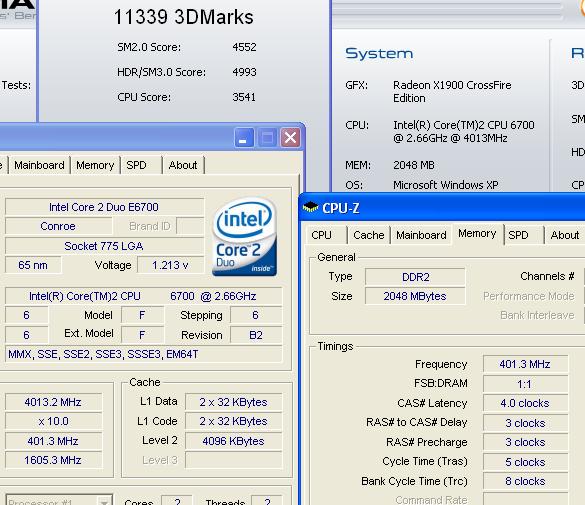Screen dimensions: 585x505
Task: Click the specification field Intel(R) Core(TM)2 CPU 6700
Action: 143,297
